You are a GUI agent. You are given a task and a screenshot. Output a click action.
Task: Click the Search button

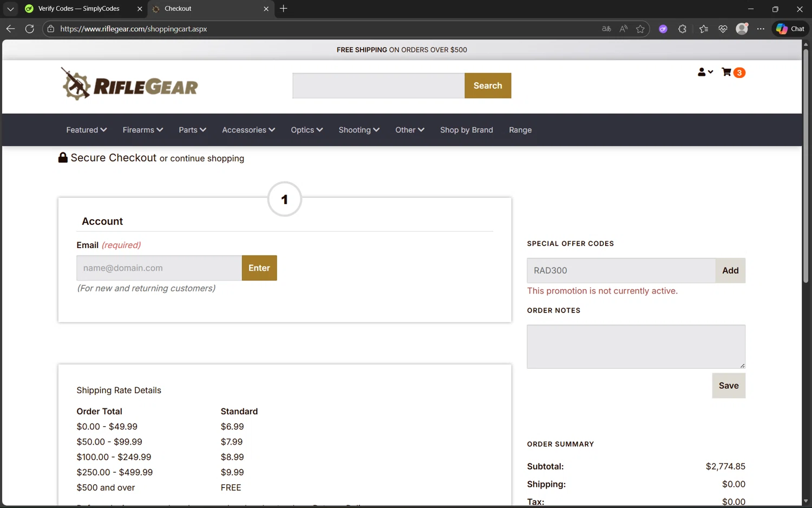(x=488, y=86)
